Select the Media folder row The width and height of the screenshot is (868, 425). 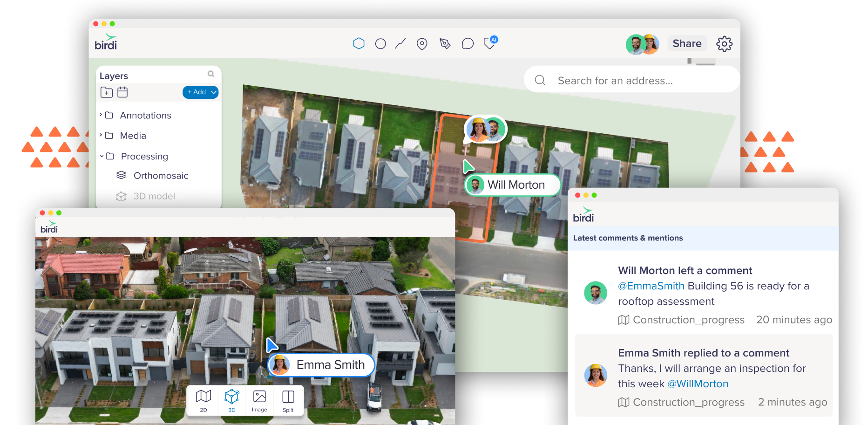point(158,136)
